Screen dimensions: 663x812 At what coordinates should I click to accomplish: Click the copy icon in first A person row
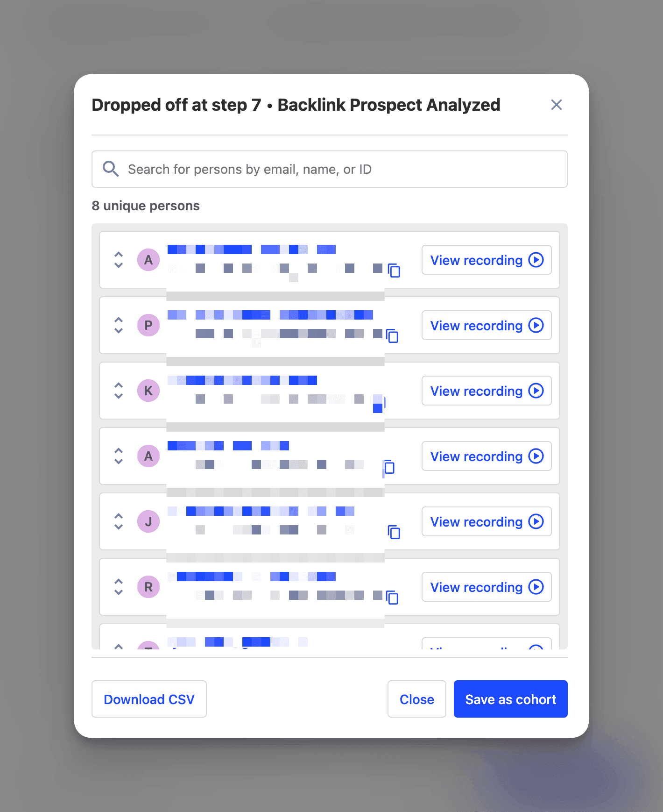coord(394,271)
